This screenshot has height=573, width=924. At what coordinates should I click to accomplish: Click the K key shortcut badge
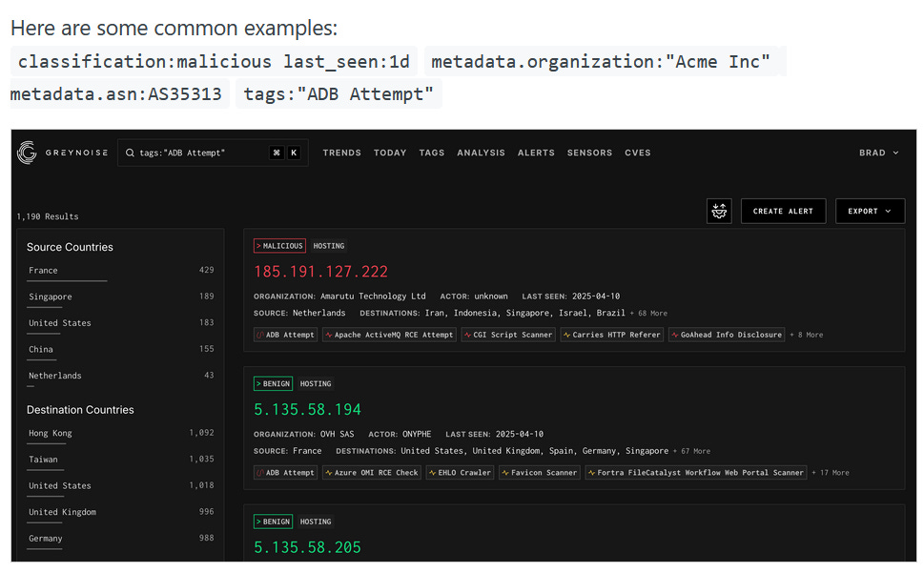pyautogui.click(x=294, y=153)
